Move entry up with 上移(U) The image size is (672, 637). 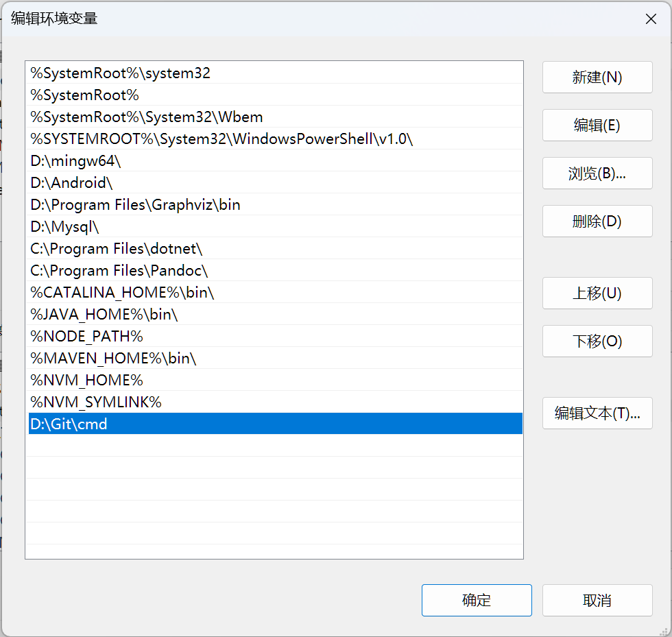(x=597, y=293)
